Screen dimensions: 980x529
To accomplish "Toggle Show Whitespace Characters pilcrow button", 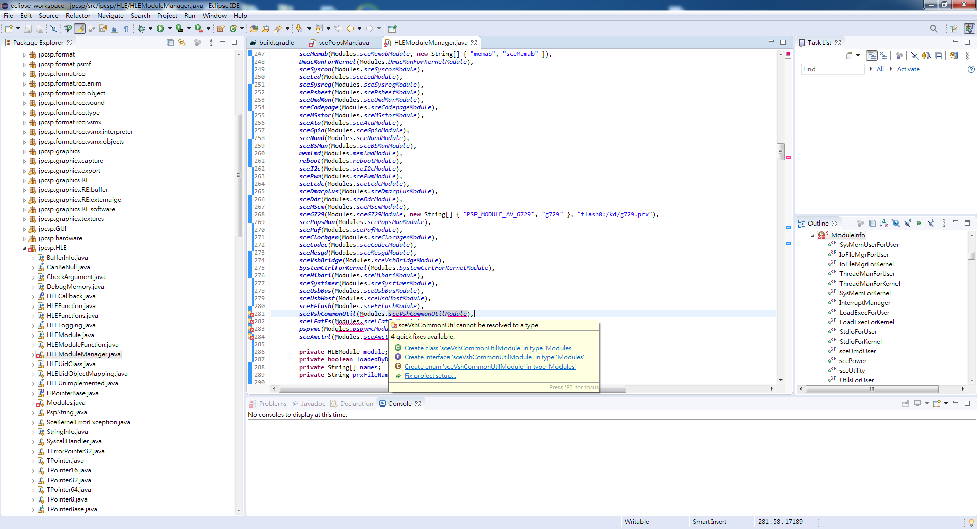I will pyautogui.click(x=126, y=29).
